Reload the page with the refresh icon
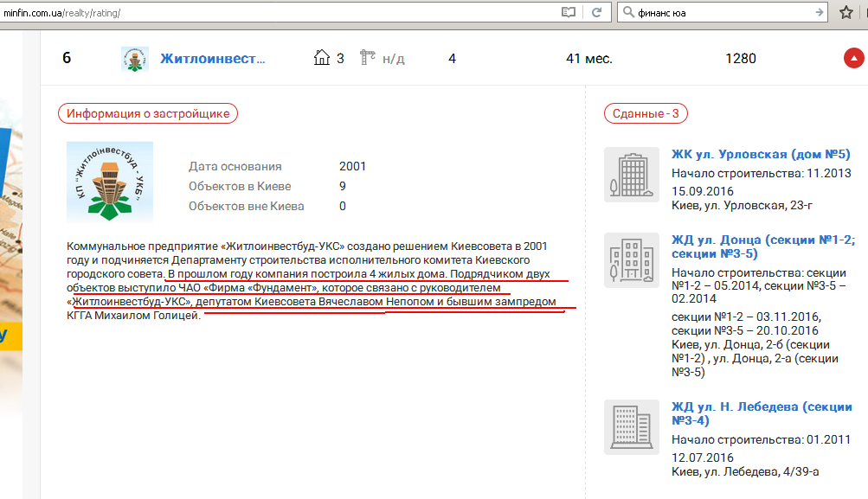The width and height of the screenshot is (868, 499). [x=597, y=12]
